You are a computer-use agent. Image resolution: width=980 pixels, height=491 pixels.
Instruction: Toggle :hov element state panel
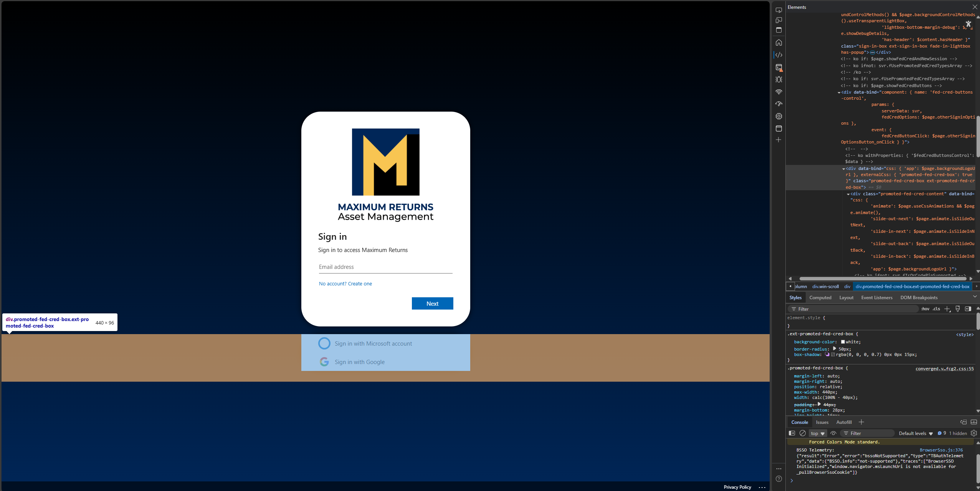pos(925,309)
